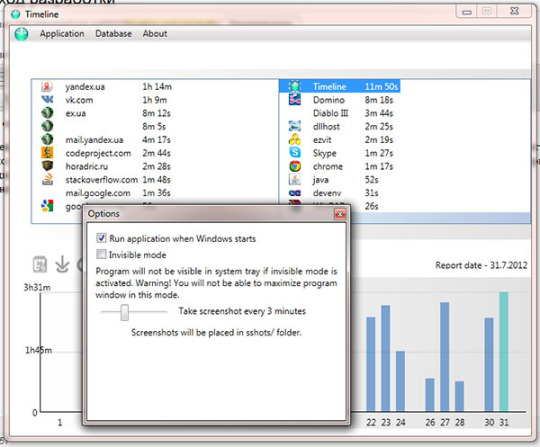Image resolution: width=540 pixels, height=447 pixels.
Task: Select the Domino row
Action: tap(340, 100)
